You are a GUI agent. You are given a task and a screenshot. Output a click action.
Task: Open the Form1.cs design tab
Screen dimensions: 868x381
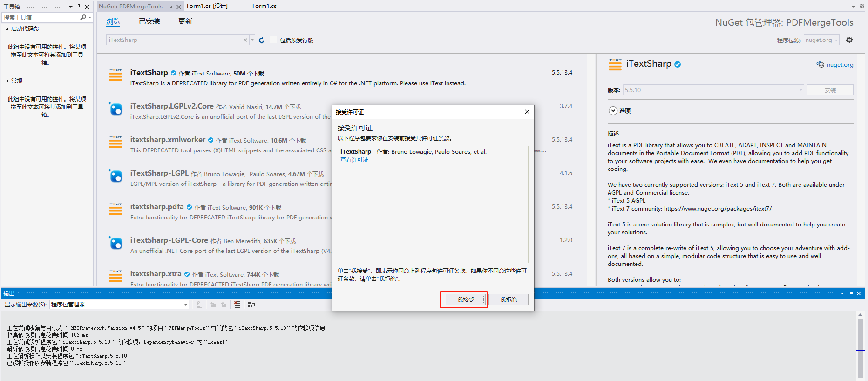(x=207, y=6)
